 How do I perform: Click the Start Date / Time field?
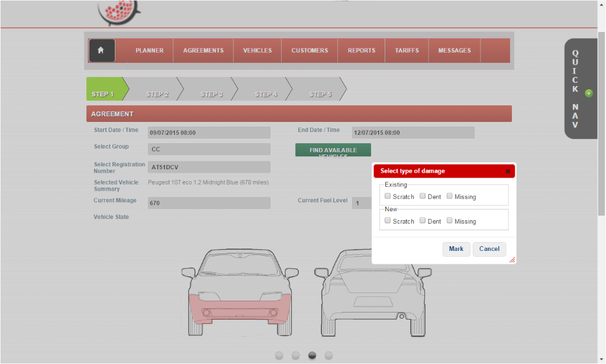tap(208, 133)
